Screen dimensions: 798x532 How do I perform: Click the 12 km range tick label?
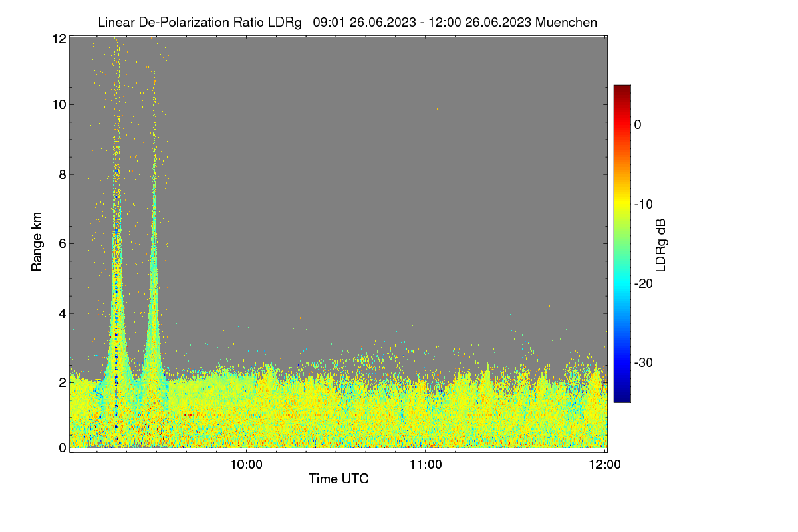pos(59,39)
